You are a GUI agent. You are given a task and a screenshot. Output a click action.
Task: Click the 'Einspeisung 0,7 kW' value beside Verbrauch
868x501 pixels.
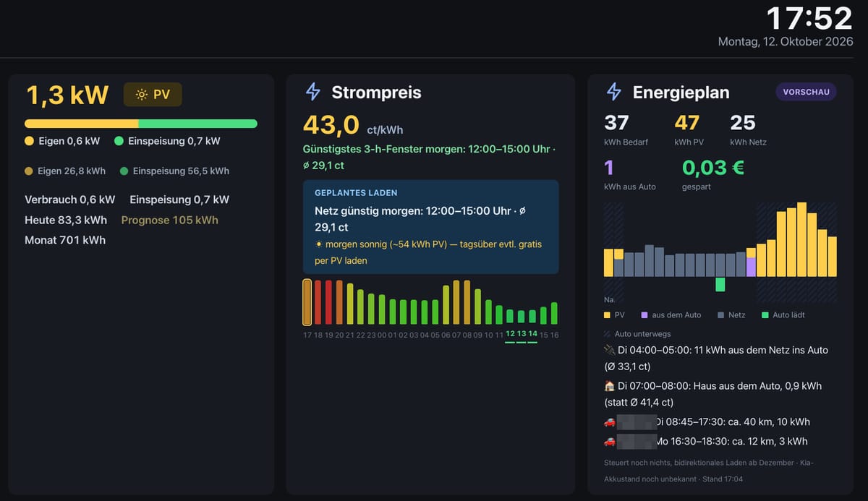[x=179, y=200]
